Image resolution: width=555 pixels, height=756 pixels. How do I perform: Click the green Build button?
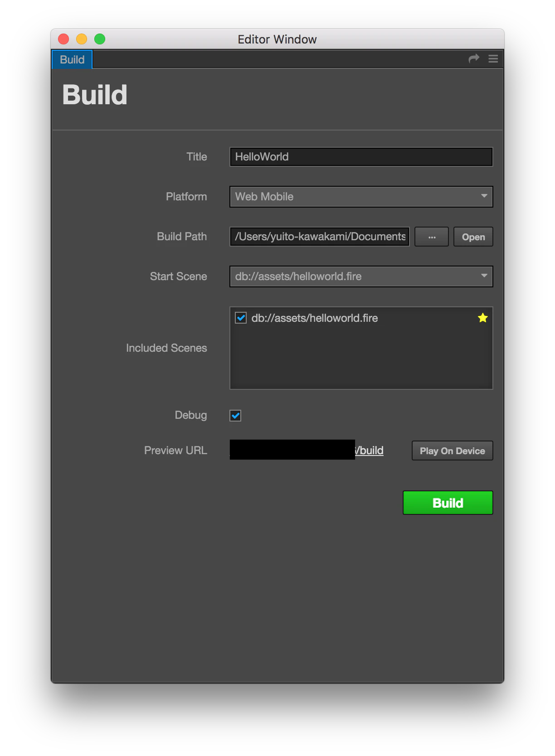coord(448,503)
